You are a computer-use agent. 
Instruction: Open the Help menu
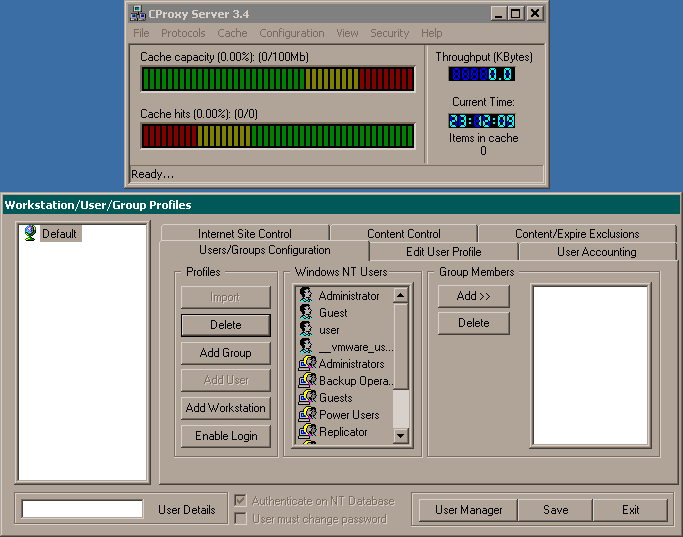(x=431, y=33)
